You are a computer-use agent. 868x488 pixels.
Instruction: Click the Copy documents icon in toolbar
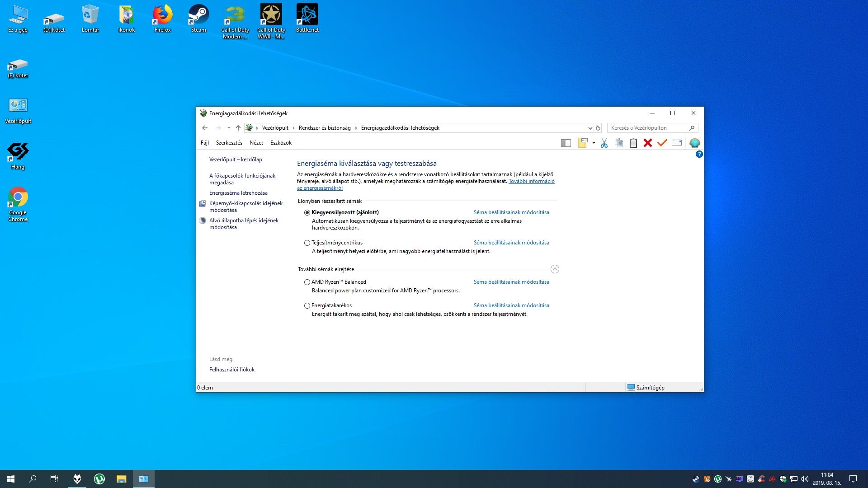click(x=619, y=143)
